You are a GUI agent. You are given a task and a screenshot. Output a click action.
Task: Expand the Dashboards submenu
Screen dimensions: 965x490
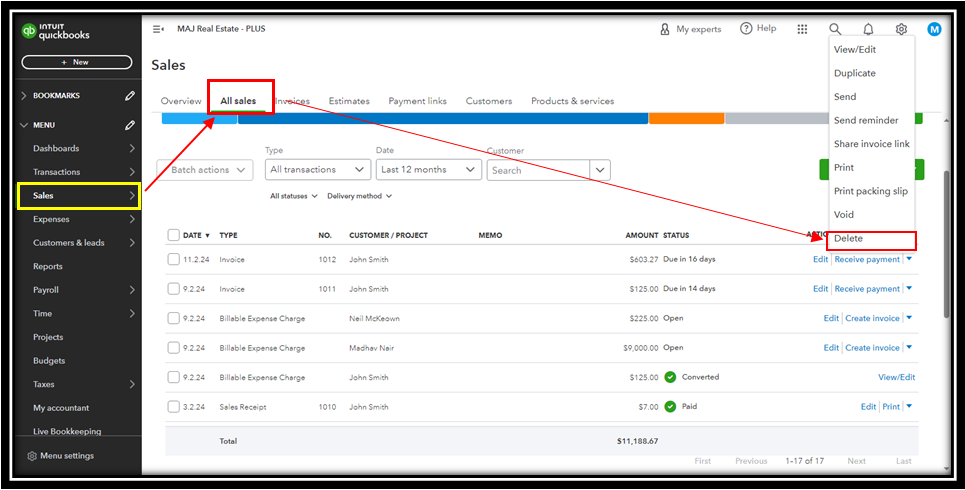pos(132,148)
